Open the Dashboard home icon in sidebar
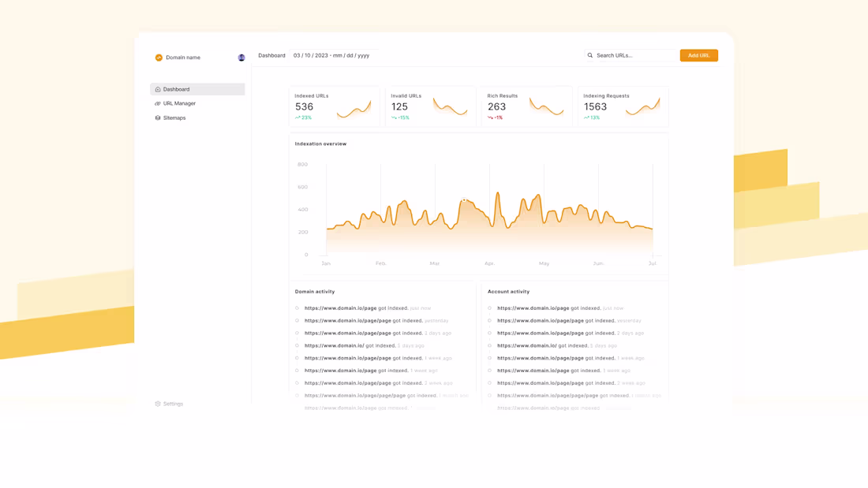 pos(156,89)
